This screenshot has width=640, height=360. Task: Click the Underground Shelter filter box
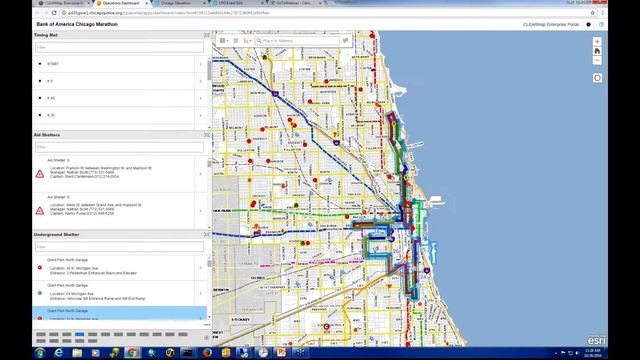119,247
